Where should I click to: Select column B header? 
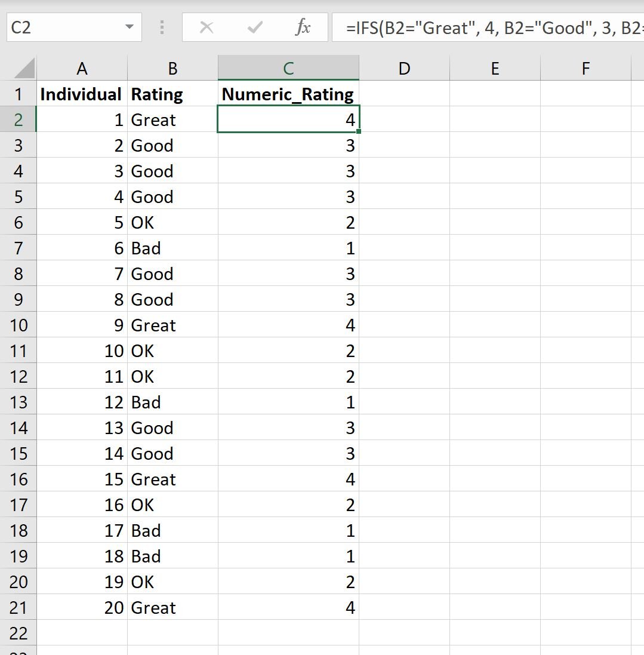[172, 68]
